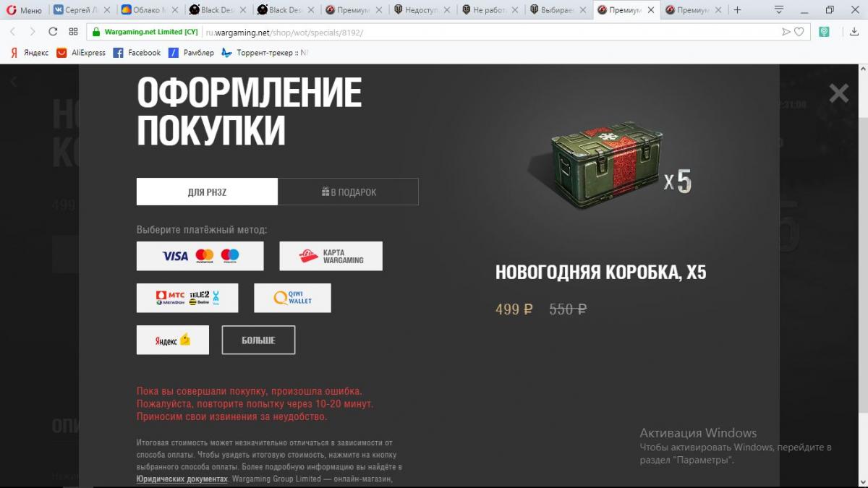Click the heart bookmark icon in address bar

pos(799,32)
